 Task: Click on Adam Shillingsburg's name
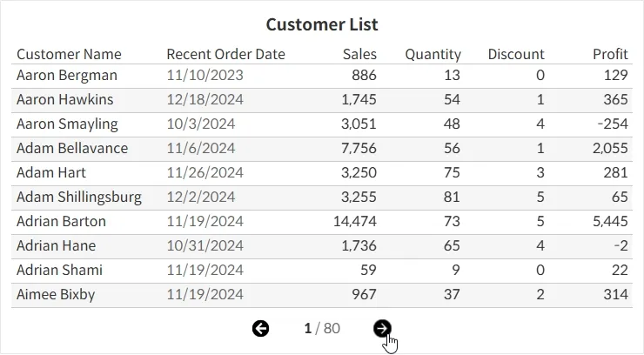point(78,198)
